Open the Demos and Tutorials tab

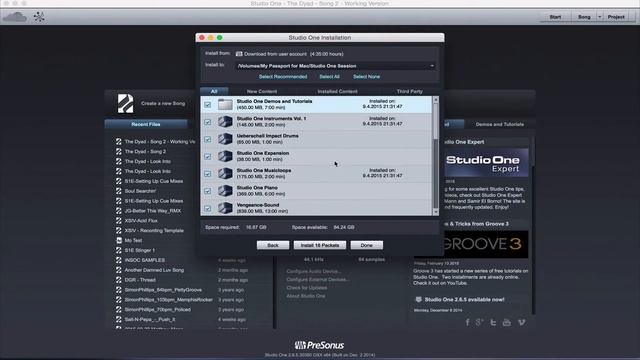coord(500,124)
